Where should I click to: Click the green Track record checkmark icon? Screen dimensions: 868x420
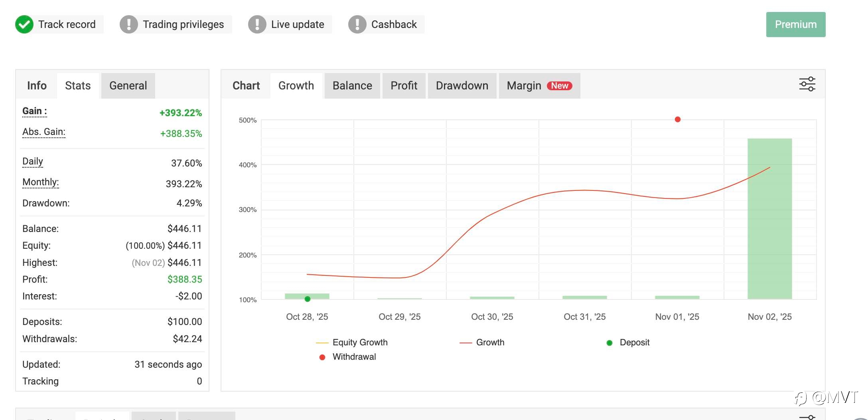click(24, 24)
